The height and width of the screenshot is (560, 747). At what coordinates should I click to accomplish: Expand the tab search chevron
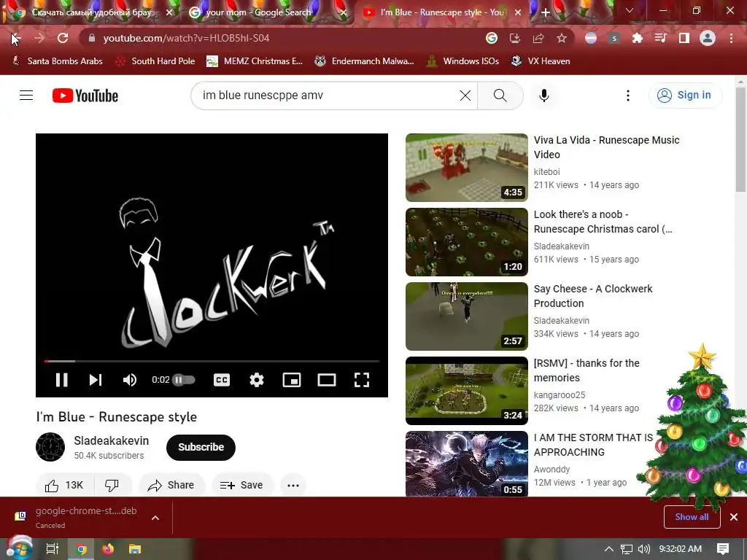point(630,10)
